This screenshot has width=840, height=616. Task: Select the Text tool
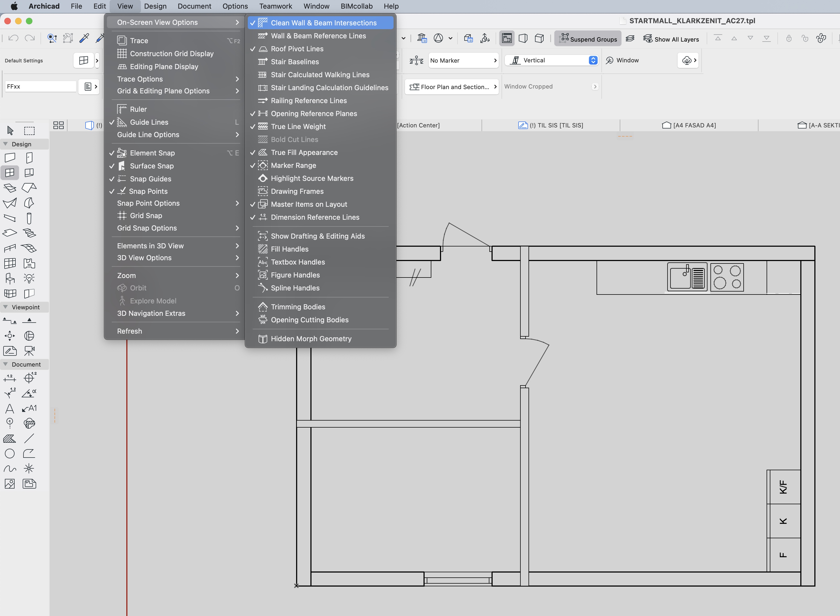[x=10, y=409]
